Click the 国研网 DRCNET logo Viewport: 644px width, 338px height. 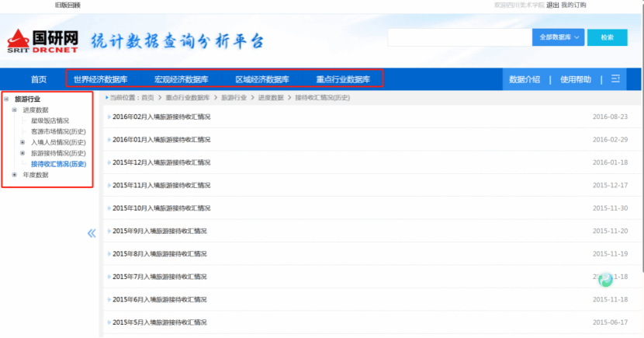tap(43, 40)
